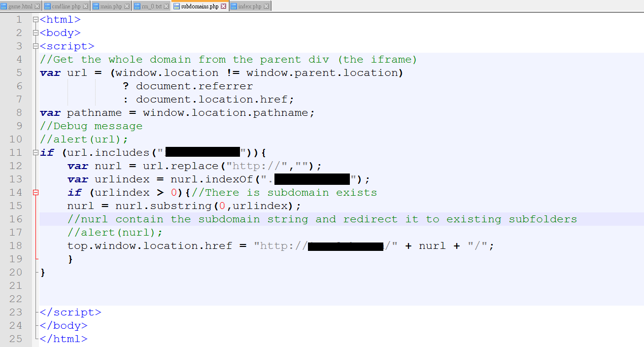The width and height of the screenshot is (644, 347).
Task: Click the '//alert(nurl);' comment on line 17
Action: pos(115,233)
